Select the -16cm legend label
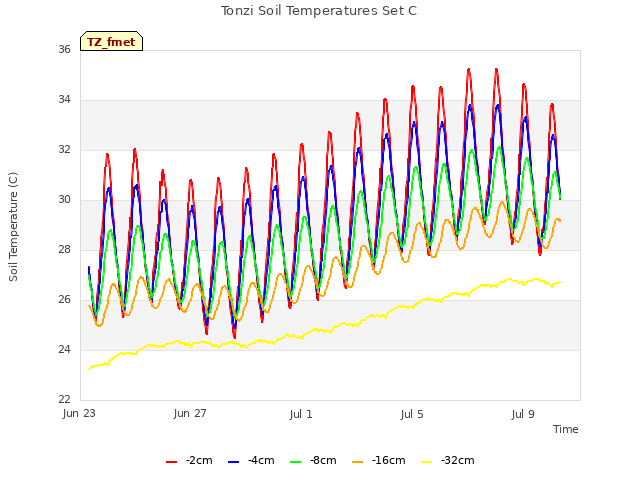The width and height of the screenshot is (640, 480). coord(389,460)
